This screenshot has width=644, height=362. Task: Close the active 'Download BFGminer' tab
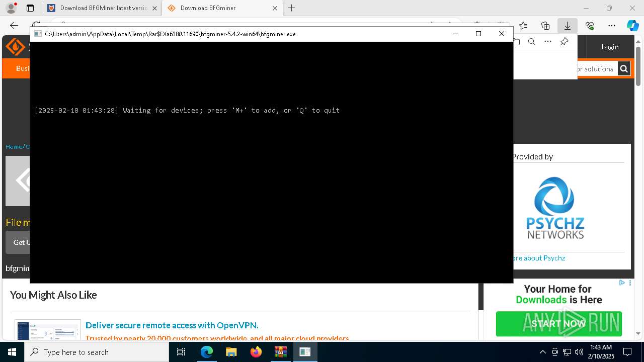(x=275, y=8)
